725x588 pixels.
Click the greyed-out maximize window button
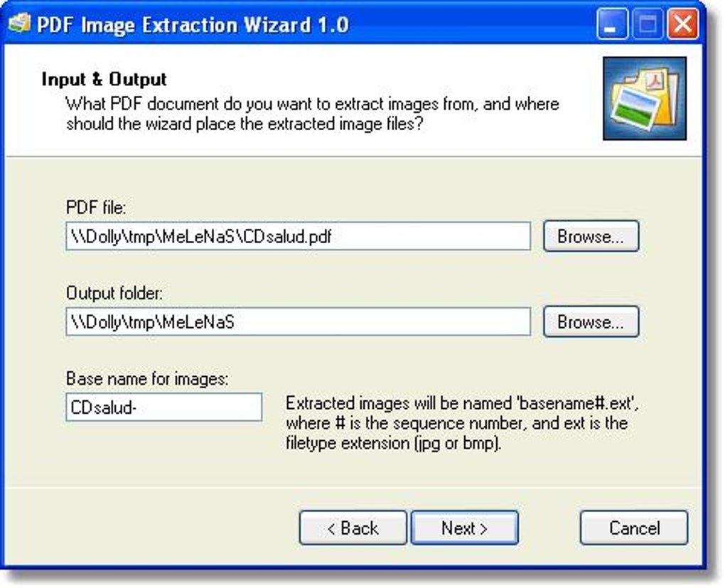[x=648, y=26]
